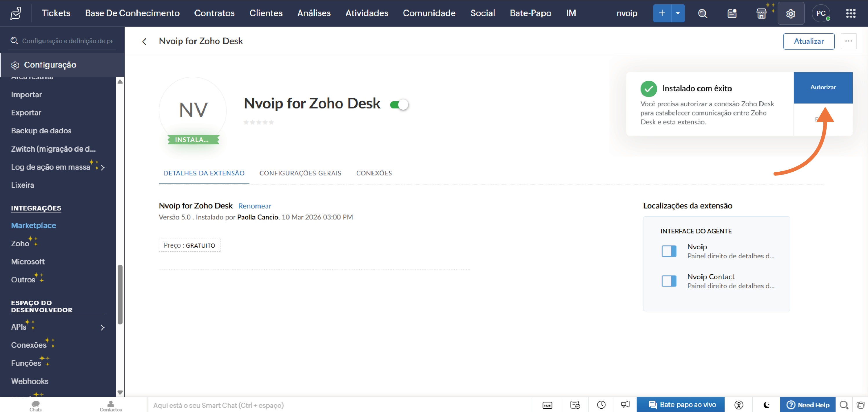
Task: Open the accessibility options icon
Action: [x=738, y=404]
